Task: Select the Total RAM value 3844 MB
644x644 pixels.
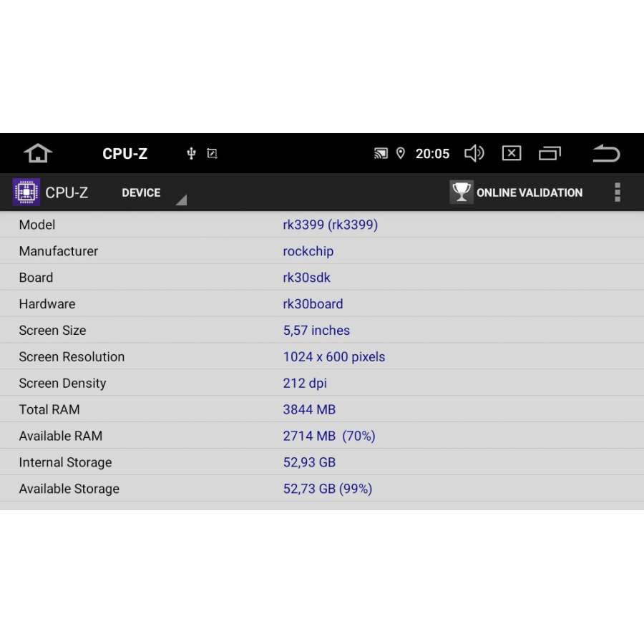Action: (309, 409)
